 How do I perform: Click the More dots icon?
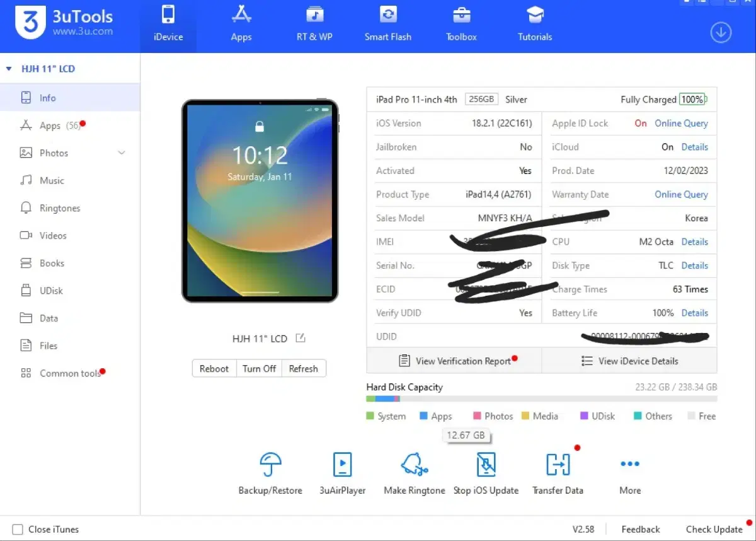pos(630,464)
